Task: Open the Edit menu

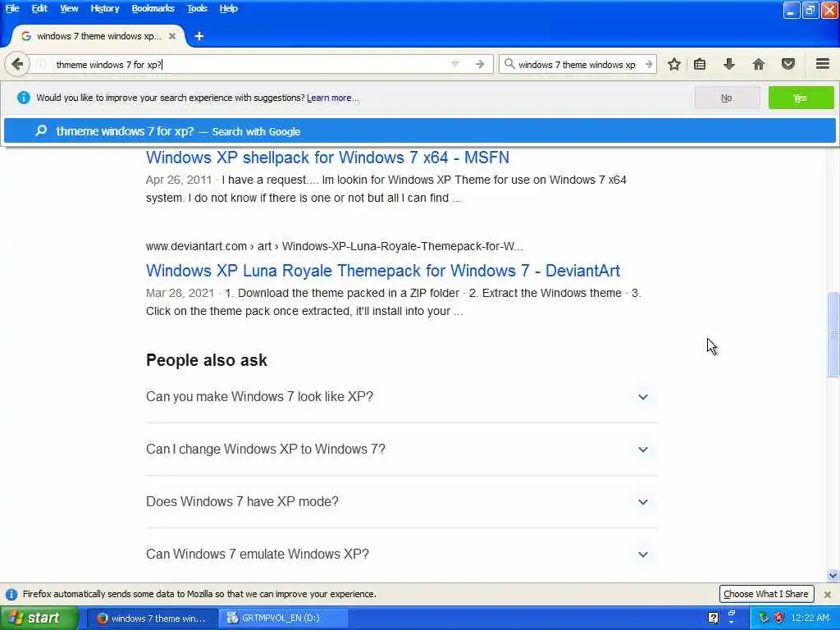Action: tap(39, 8)
